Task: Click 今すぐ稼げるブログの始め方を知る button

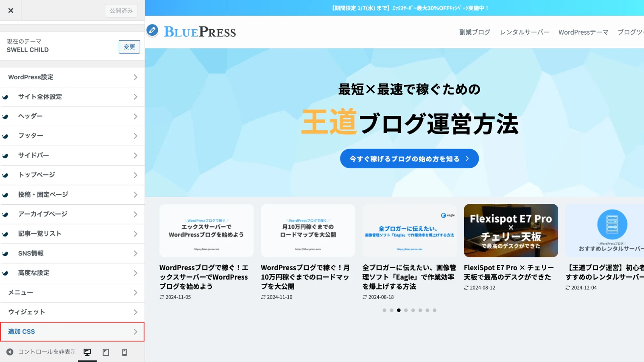Action: [x=409, y=158]
